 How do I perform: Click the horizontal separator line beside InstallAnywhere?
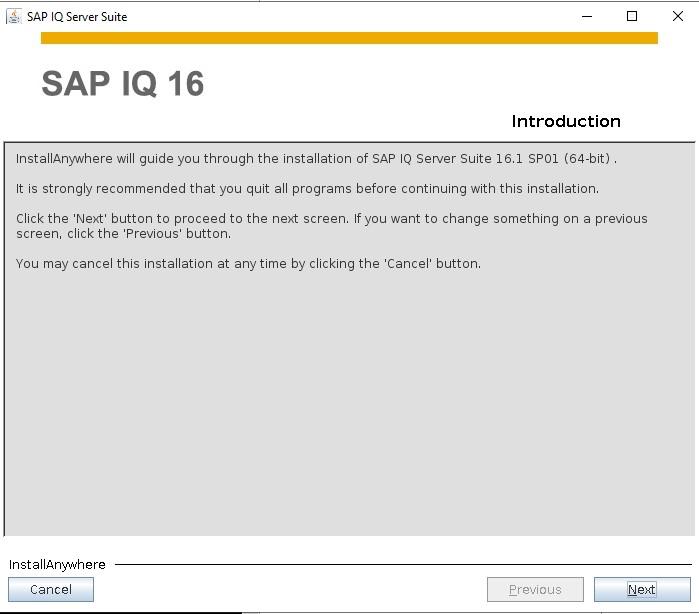(403, 565)
